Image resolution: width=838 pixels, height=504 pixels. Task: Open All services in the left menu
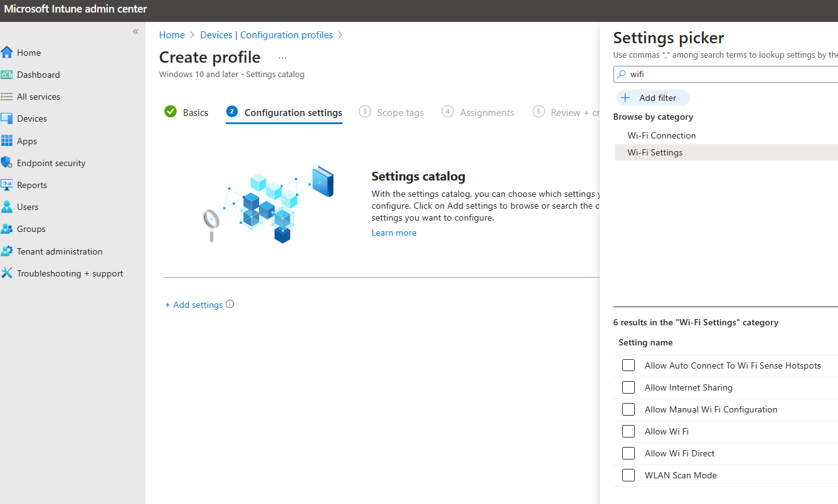click(x=38, y=97)
